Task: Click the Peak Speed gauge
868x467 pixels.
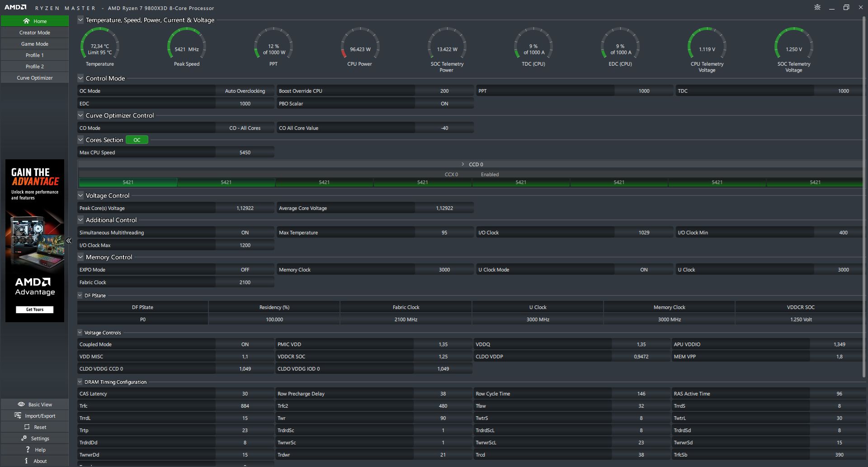Action: (x=187, y=47)
